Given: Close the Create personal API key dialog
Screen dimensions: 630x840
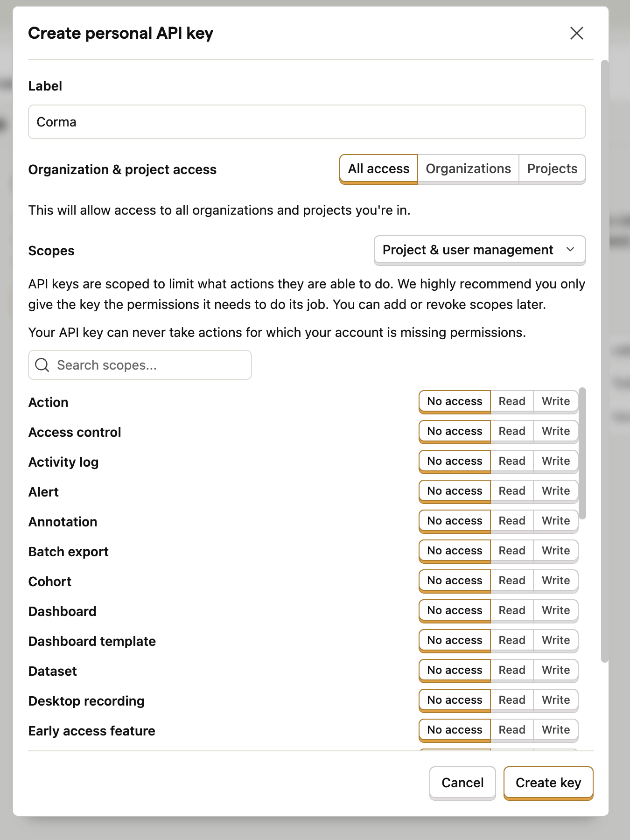Looking at the screenshot, I should click(576, 33).
